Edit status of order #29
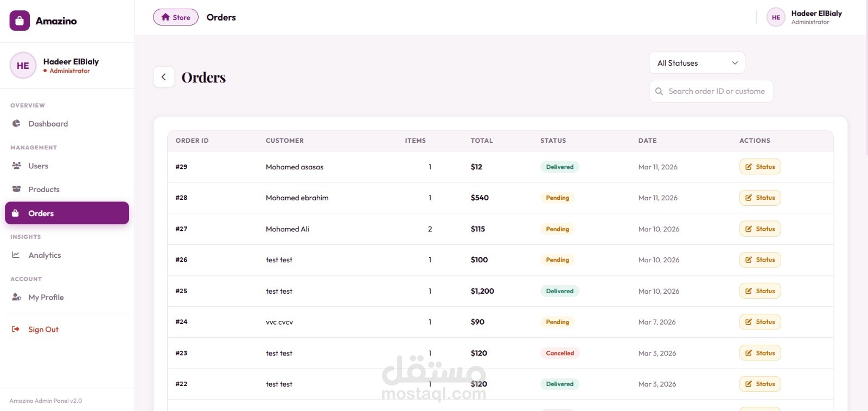The height and width of the screenshot is (411, 868). click(x=759, y=167)
